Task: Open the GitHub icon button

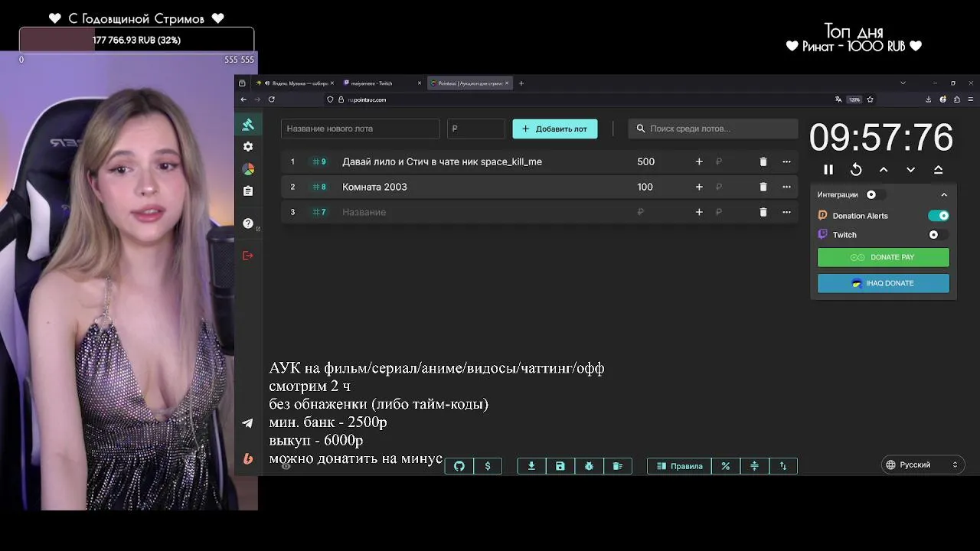Action: point(459,466)
